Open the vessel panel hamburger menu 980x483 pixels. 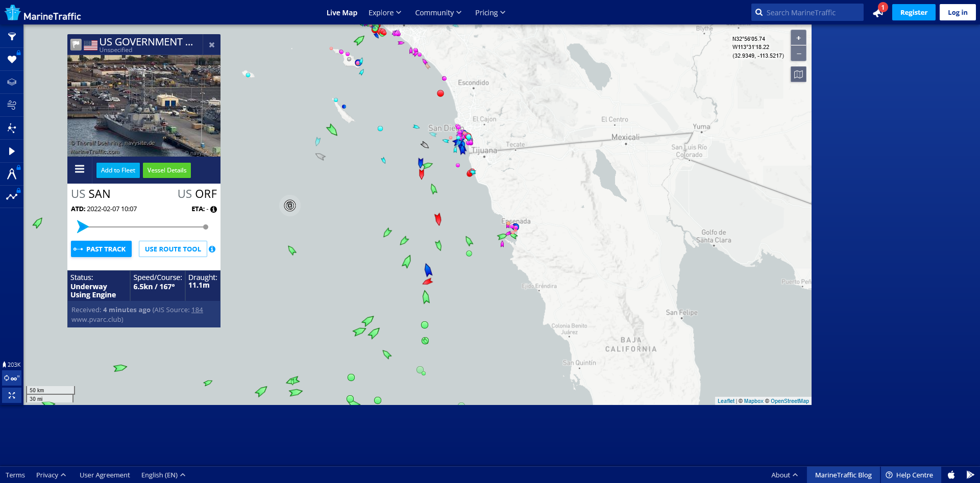pos(80,169)
